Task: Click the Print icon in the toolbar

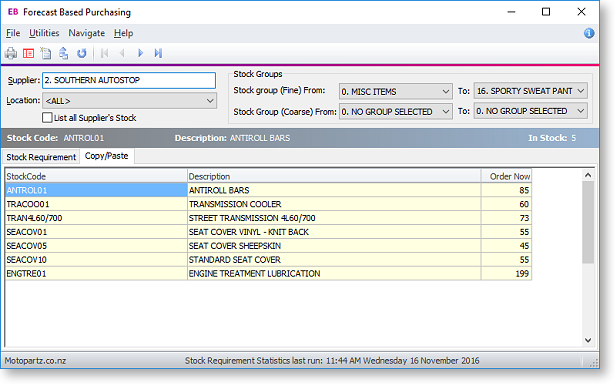Action: 11,53
